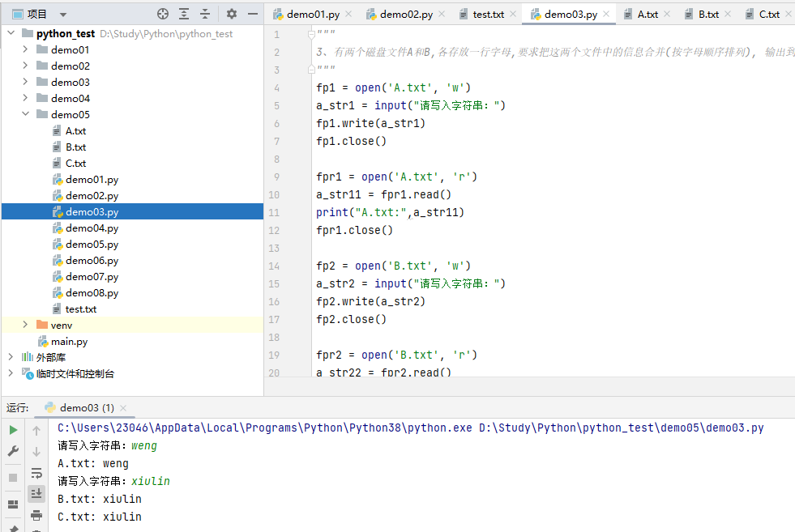This screenshot has height=532, width=795.
Task: Click code line fp1 = open('A.txt', 'w')
Action: [393, 87]
